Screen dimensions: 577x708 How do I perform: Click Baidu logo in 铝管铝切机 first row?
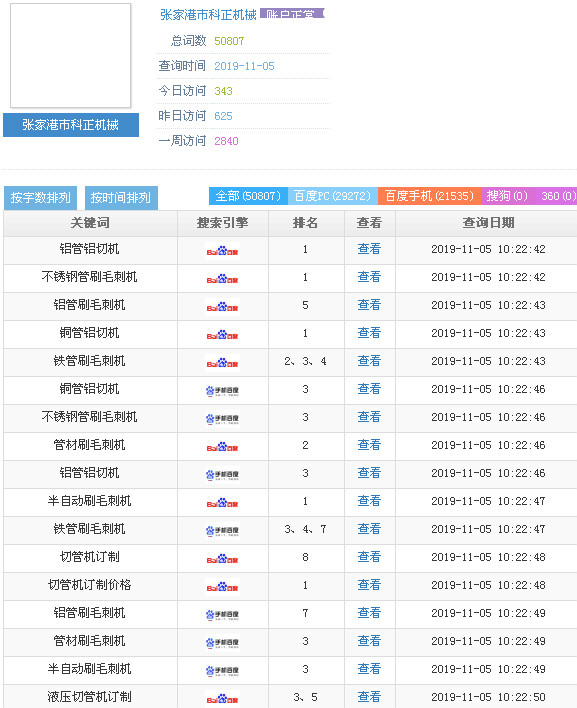[222, 251]
